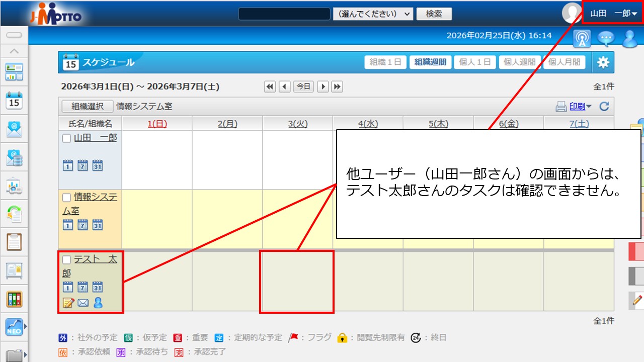Click the 組織選択 button
Screen dimensions: 644x362
click(88, 107)
